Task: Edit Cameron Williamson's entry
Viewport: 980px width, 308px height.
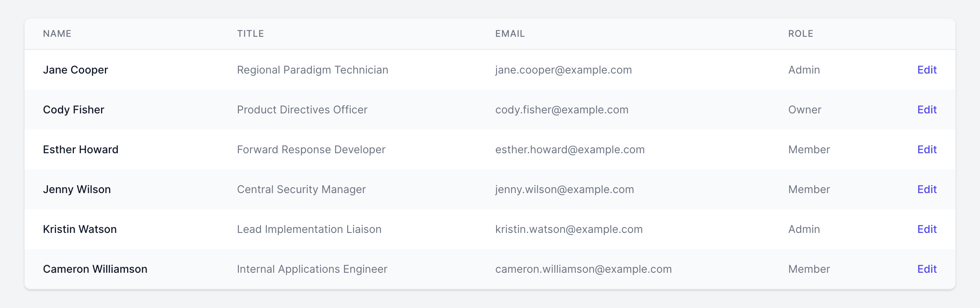Action: click(927, 269)
